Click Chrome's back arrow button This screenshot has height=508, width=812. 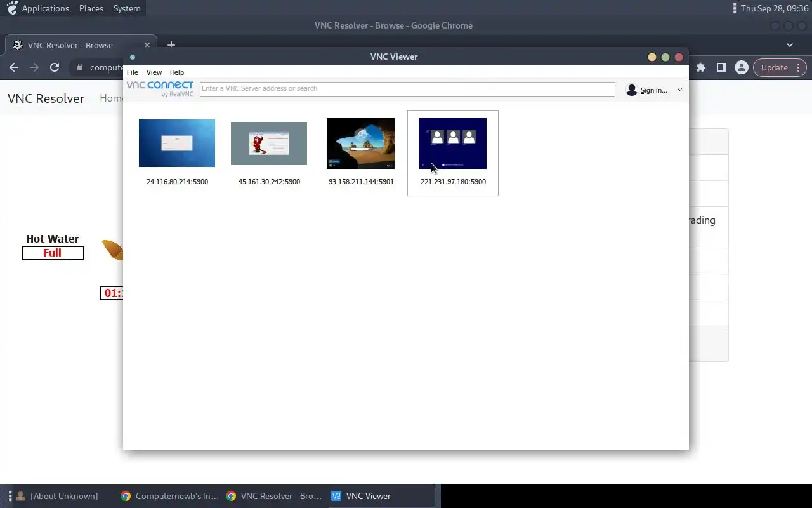(14, 67)
